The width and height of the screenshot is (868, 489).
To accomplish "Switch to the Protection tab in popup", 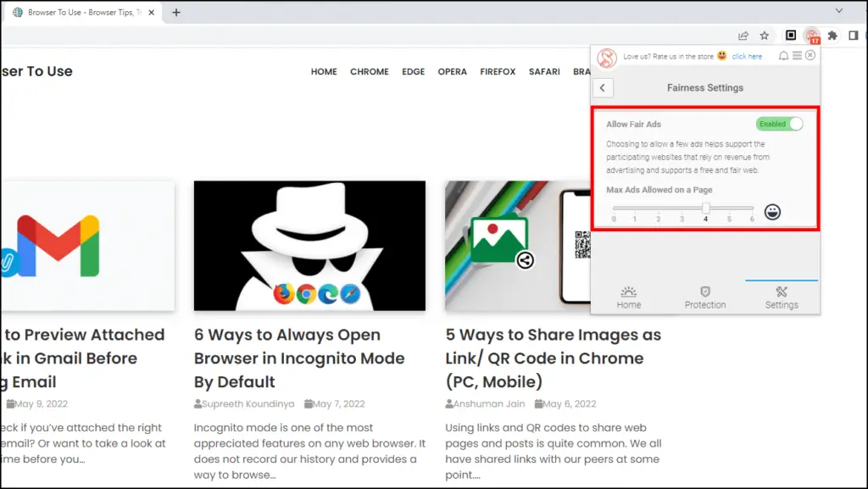I will [x=705, y=297].
